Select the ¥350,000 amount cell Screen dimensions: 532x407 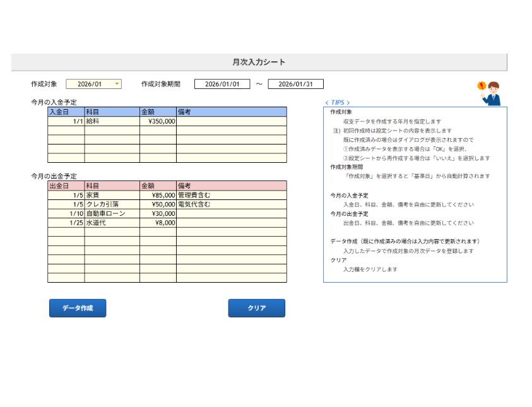click(x=158, y=121)
